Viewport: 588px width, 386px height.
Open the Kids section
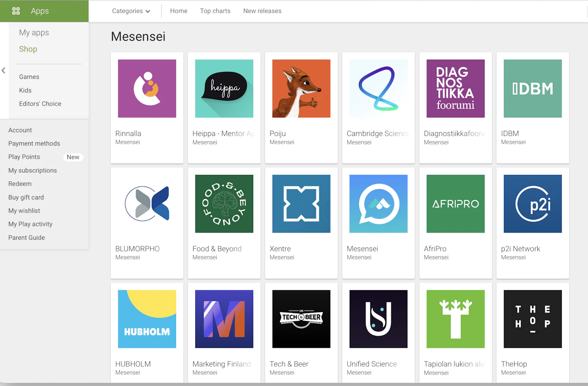(x=25, y=90)
